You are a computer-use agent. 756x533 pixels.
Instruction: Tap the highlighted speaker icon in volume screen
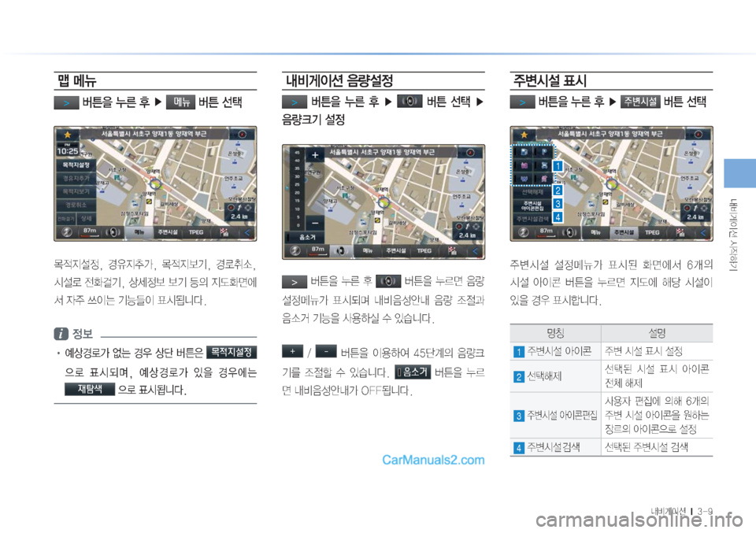coord(341,250)
